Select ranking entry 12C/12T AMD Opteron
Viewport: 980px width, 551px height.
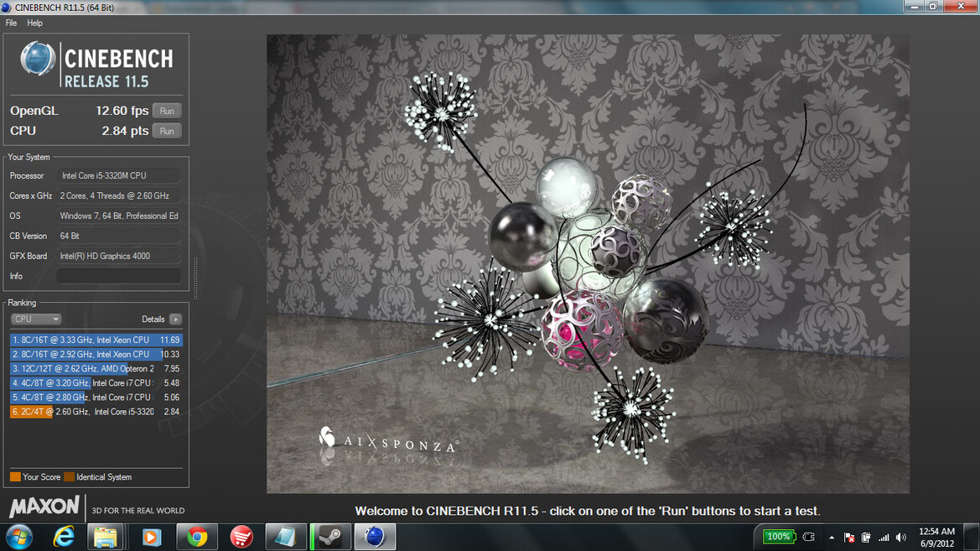click(x=96, y=368)
